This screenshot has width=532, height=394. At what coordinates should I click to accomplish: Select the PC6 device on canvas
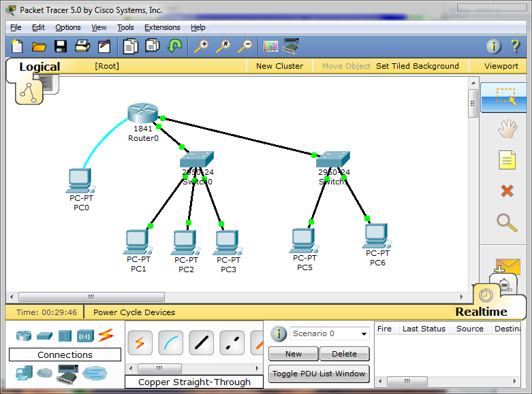(x=377, y=235)
